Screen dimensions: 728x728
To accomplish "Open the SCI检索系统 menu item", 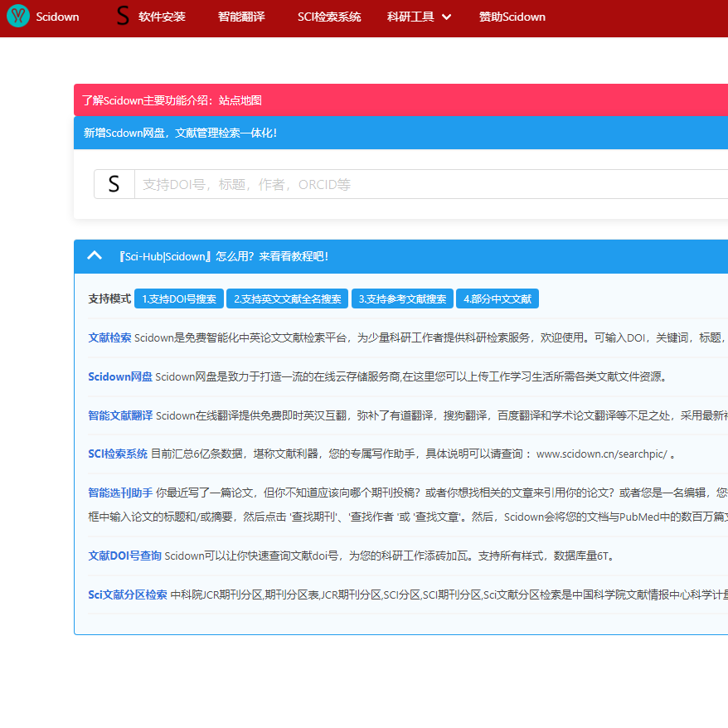I will point(329,17).
